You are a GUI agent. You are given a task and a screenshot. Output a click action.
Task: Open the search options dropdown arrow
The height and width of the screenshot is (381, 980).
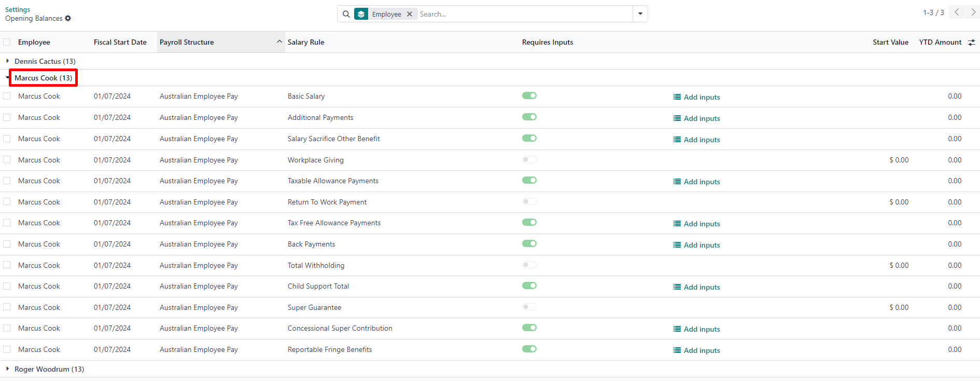[640, 14]
